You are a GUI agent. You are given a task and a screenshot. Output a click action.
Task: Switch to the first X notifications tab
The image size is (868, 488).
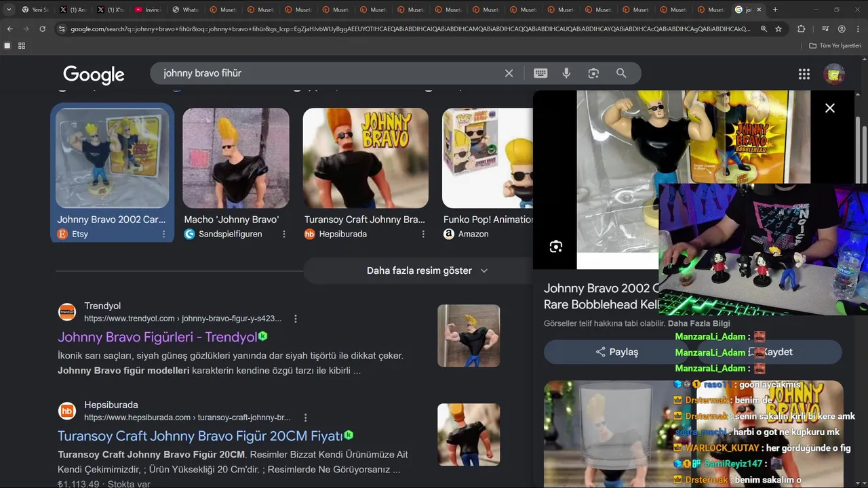(72, 9)
